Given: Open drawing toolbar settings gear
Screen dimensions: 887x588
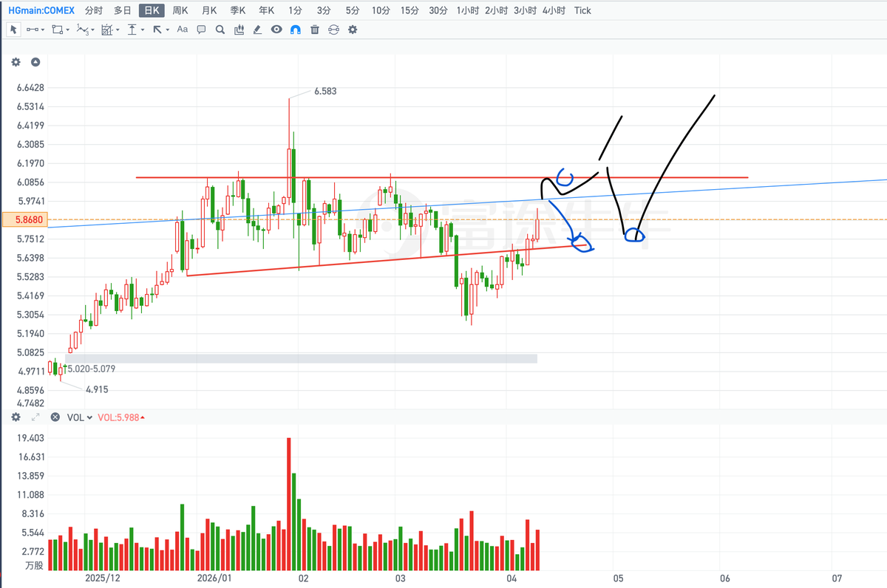Looking at the screenshot, I should pyautogui.click(x=353, y=30).
